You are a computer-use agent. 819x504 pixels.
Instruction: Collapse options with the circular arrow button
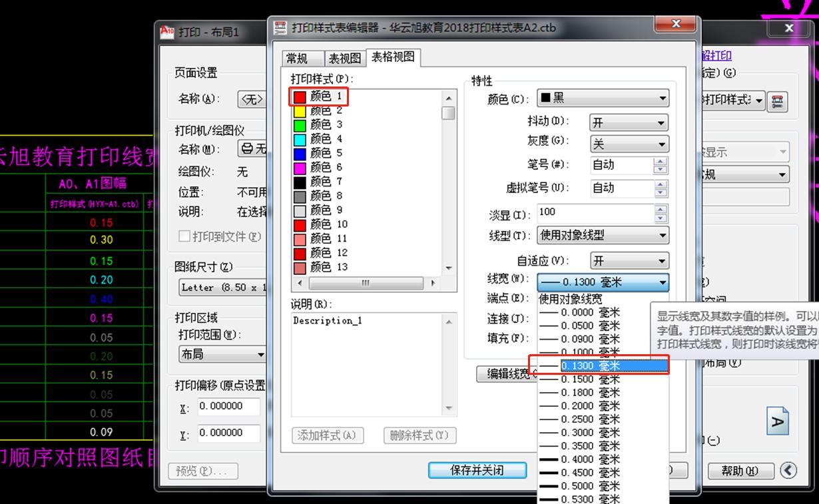point(788,470)
